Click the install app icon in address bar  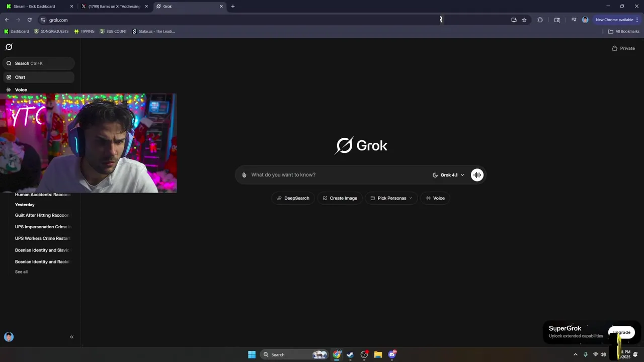pos(514,20)
